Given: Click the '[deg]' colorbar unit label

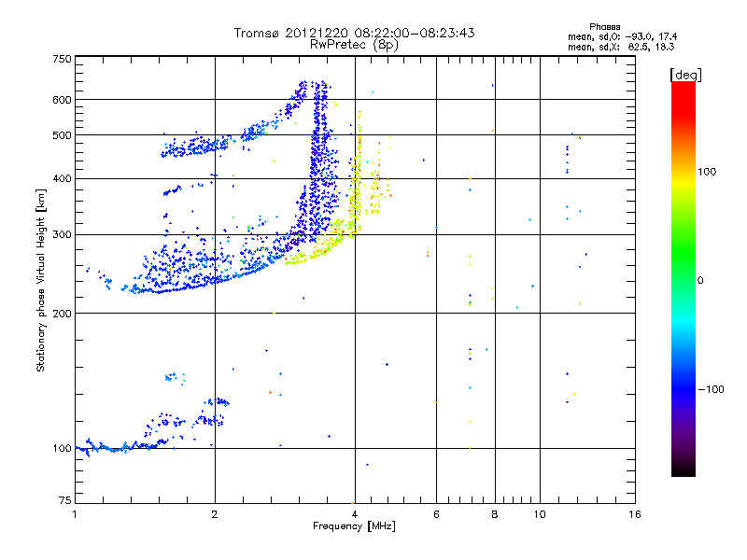Looking at the screenshot, I should click(x=685, y=75).
